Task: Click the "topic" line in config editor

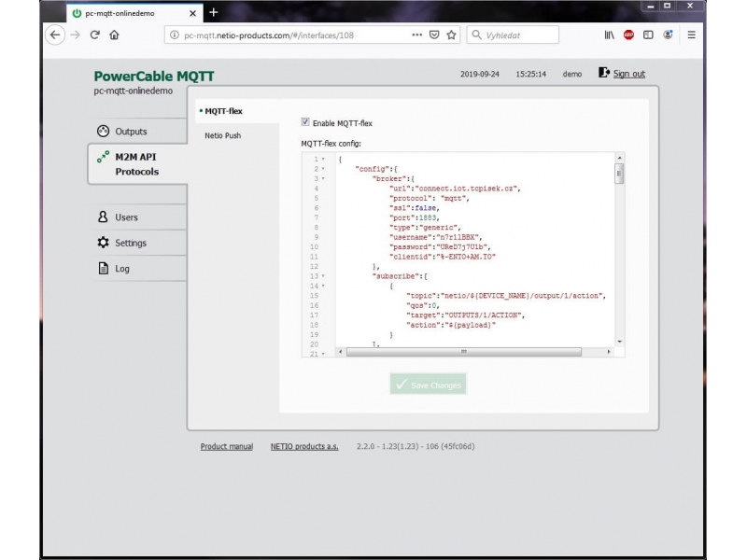Action: 506,295
